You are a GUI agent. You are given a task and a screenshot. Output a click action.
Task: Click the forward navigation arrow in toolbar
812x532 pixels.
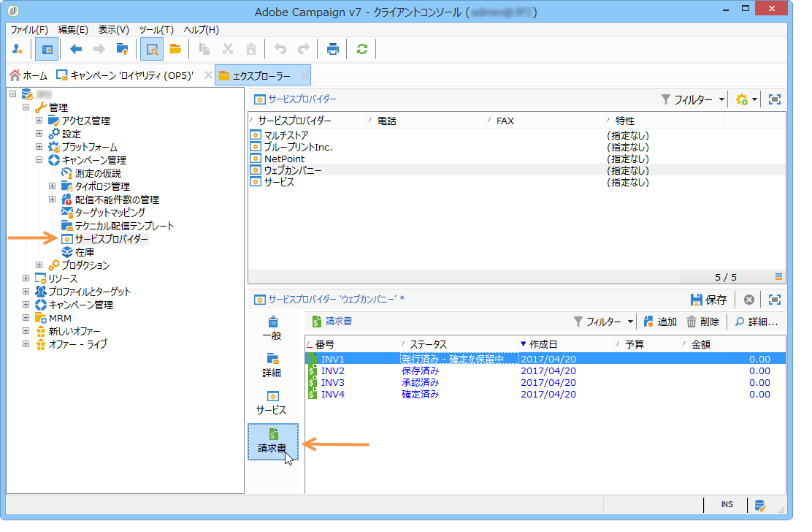pos(99,49)
